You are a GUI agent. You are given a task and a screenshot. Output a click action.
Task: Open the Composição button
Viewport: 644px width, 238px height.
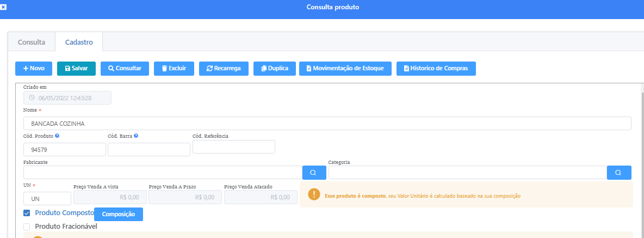click(119, 215)
